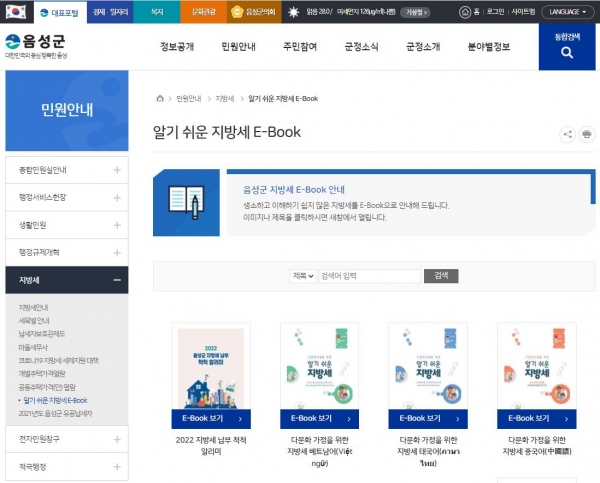Open the 군정소식 main menu
Viewport: 600px width, 483px height.
coord(363,47)
